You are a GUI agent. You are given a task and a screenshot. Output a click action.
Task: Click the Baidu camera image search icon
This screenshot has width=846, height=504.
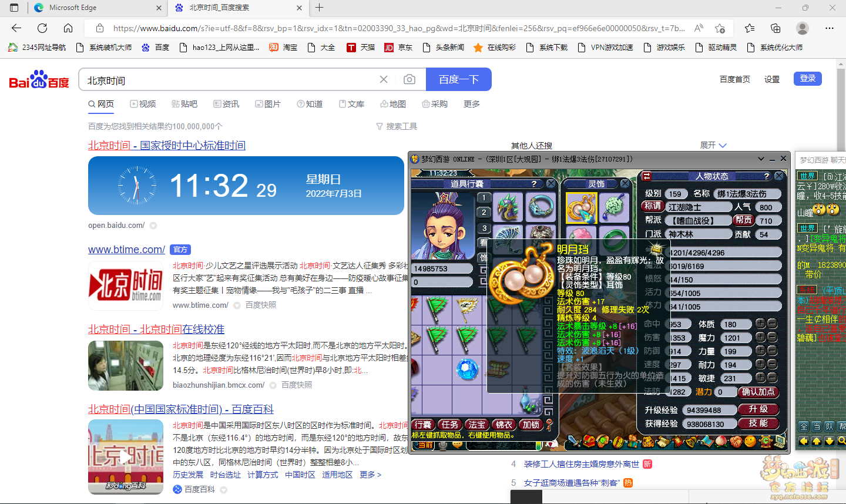(x=409, y=79)
